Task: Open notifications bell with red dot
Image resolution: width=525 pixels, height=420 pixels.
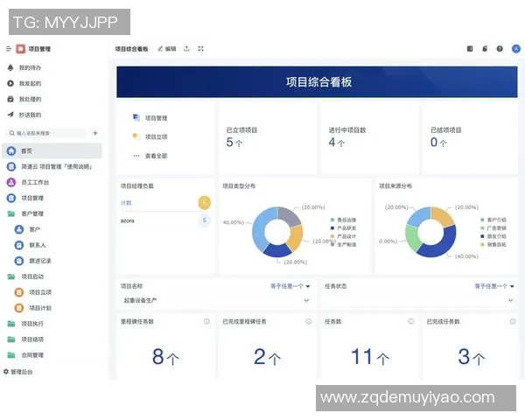Action: coord(485,49)
